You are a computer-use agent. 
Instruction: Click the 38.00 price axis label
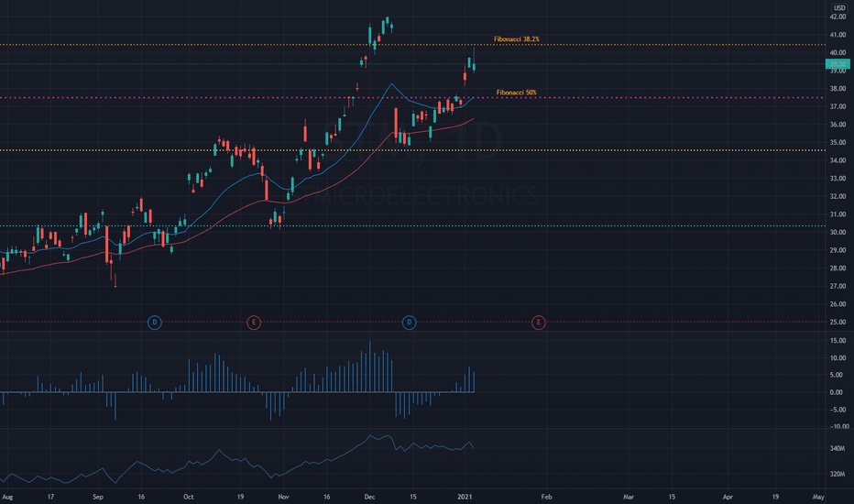[838, 89]
